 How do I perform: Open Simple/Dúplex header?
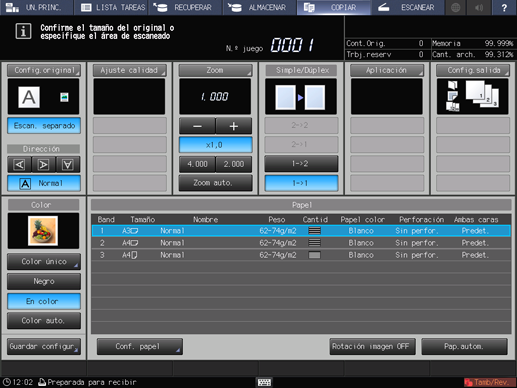(301, 70)
